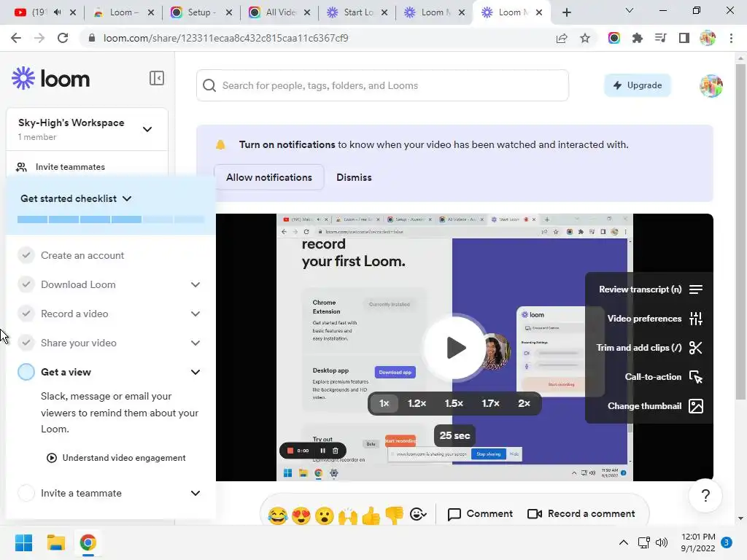This screenshot has height=560, width=747.
Task: React with the thumbs down emoji
Action: [395, 516]
